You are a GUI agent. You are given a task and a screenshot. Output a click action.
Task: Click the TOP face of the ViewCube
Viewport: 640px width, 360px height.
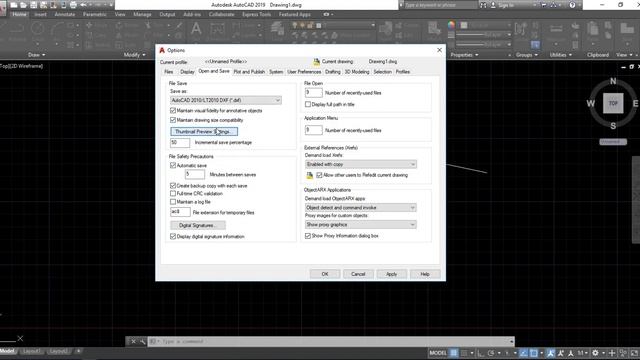pos(613,103)
